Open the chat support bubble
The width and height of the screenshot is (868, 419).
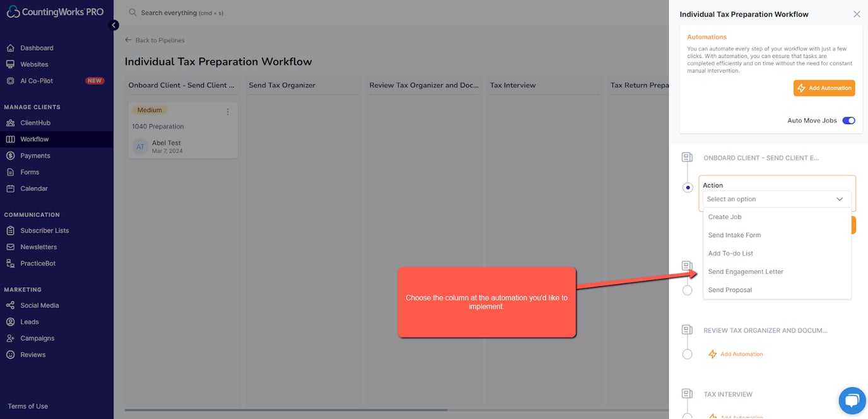(x=852, y=400)
